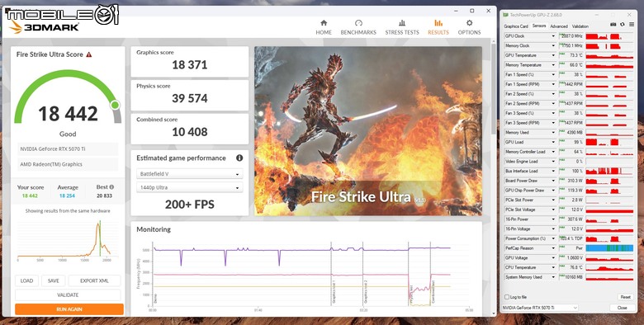Click the Graphics score 18 371 value
Viewport: 644px width, 325px height.
click(189, 65)
